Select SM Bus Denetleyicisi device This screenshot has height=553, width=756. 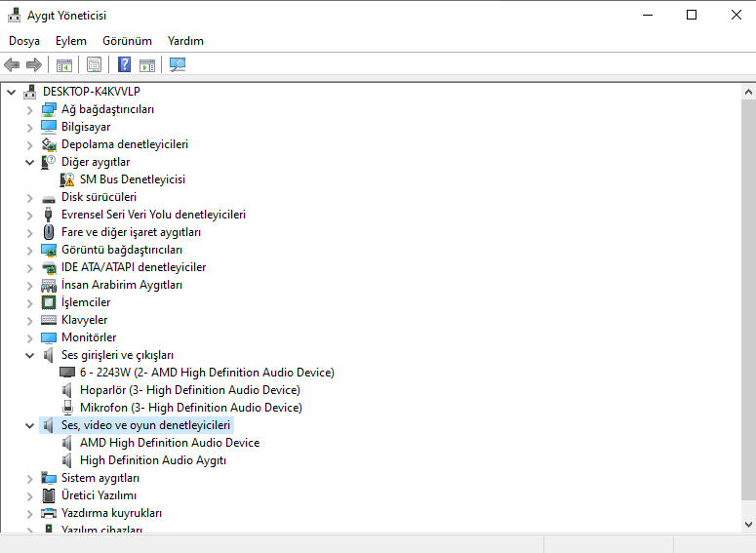[133, 179]
